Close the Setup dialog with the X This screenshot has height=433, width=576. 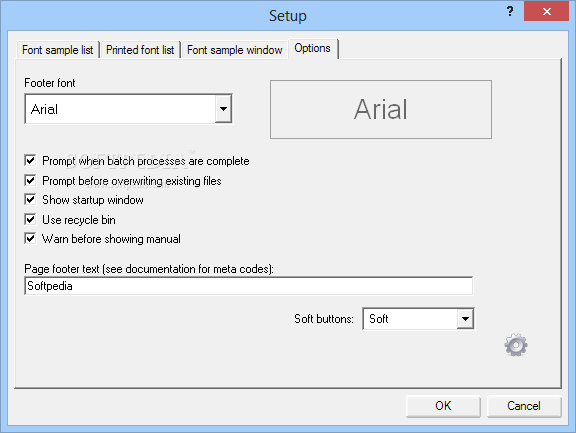pos(547,11)
